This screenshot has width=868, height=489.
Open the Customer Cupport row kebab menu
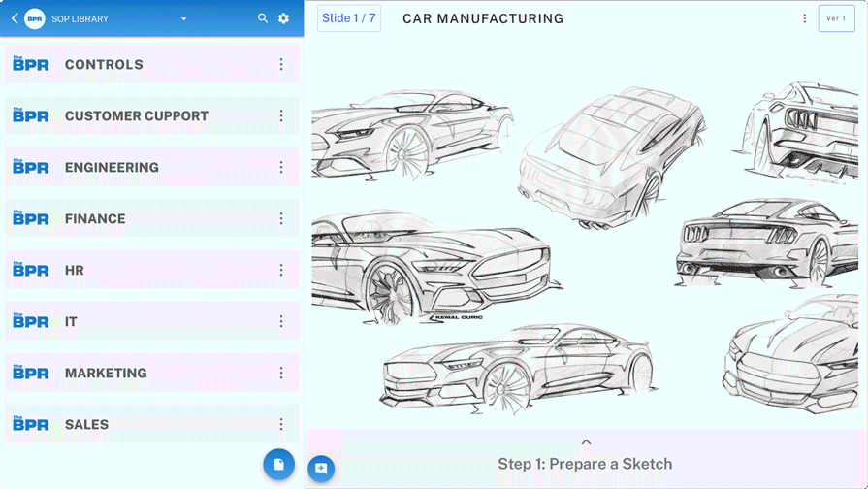pos(281,115)
